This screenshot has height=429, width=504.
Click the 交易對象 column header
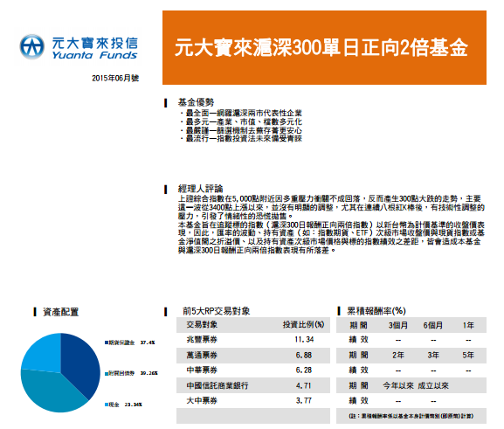click(x=202, y=324)
